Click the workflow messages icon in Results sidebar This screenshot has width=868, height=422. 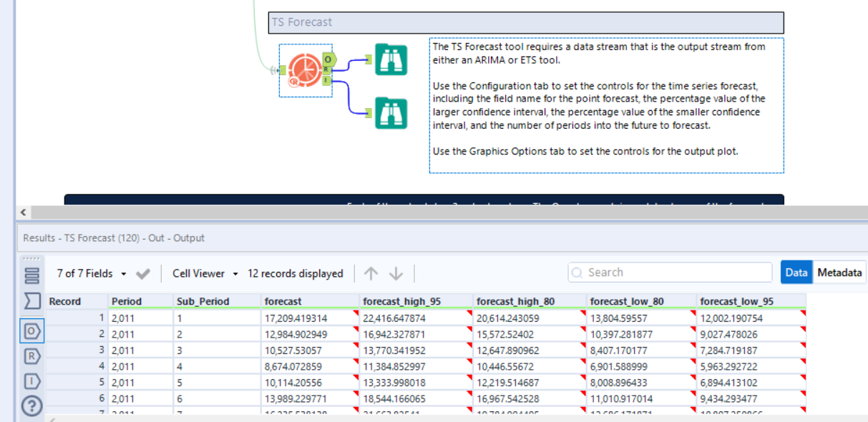[x=32, y=275]
